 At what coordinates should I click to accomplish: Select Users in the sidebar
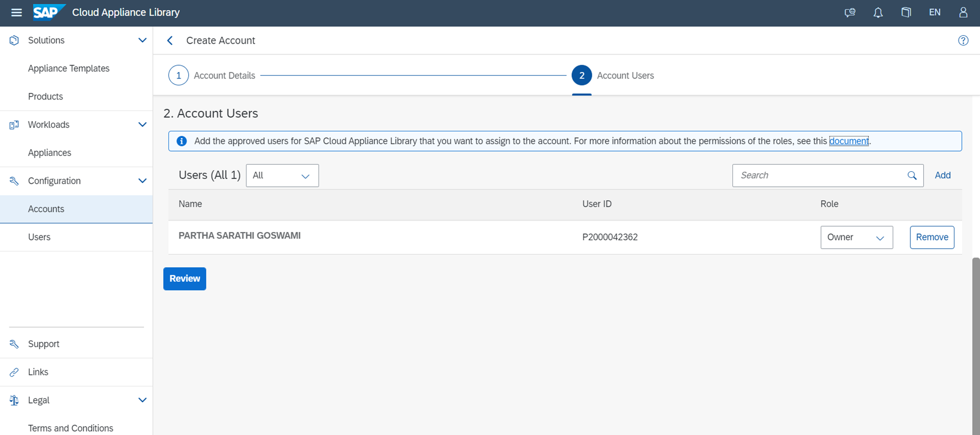pos(39,237)
